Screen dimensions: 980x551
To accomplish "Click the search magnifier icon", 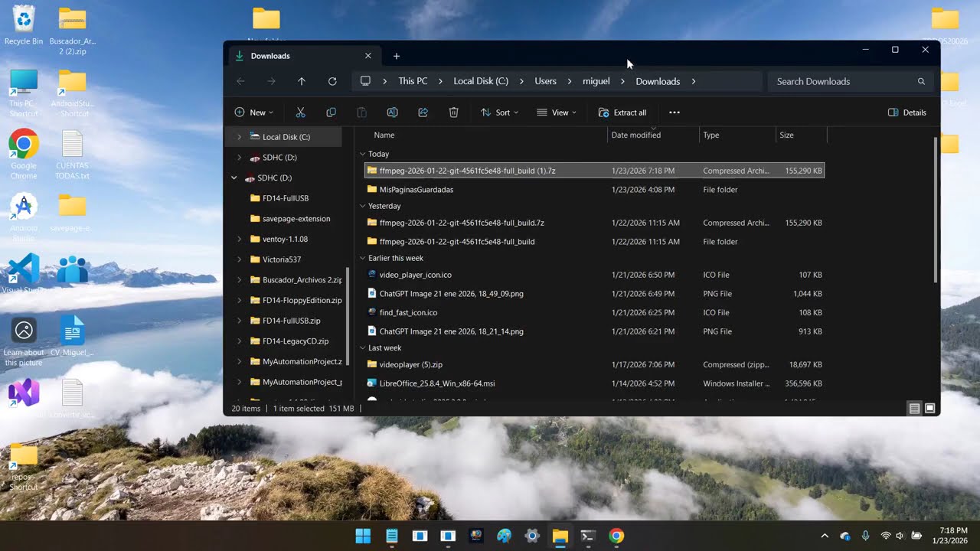I will (x=921, y=81).
